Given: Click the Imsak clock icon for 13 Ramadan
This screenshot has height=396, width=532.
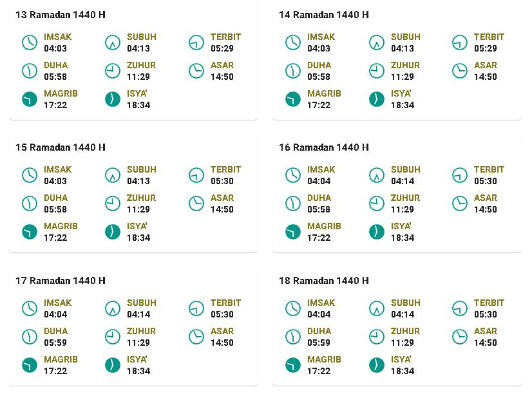Looking at the screenshot, I should 30,42.
